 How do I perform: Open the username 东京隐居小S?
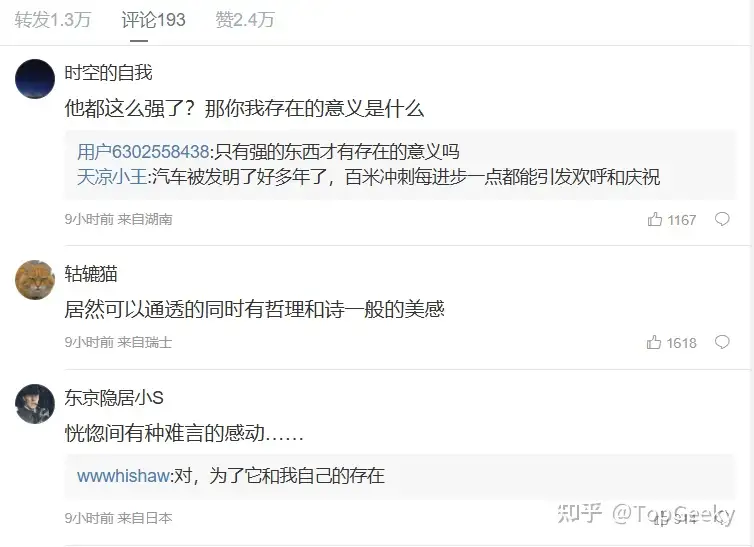coord(114,398)
